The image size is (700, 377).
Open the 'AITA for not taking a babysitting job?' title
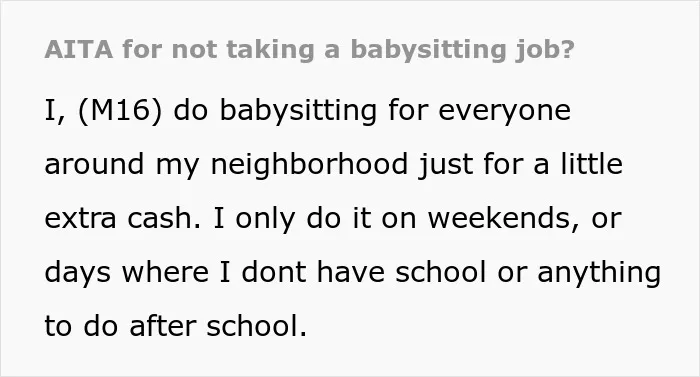309,49
